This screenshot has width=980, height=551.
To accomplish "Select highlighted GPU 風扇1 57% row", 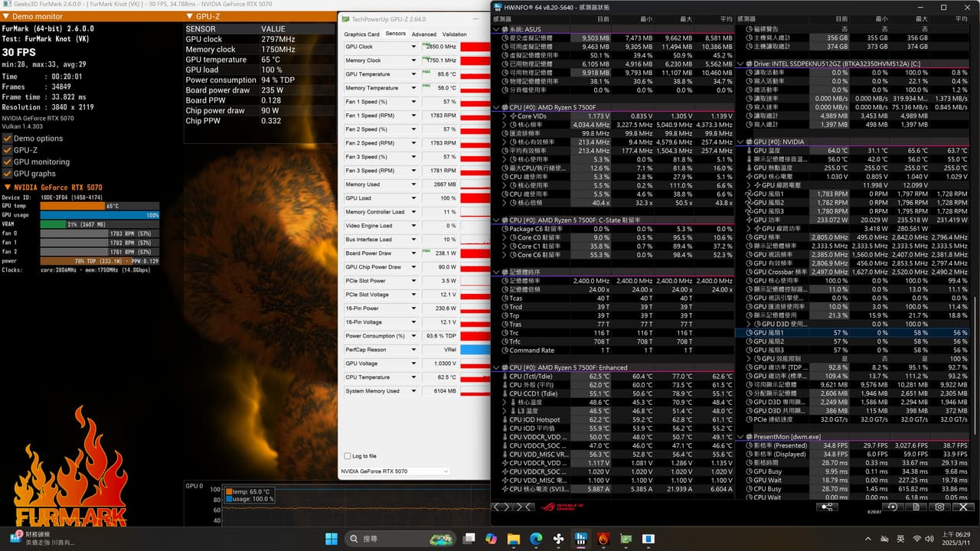I will tap(852, 333).
